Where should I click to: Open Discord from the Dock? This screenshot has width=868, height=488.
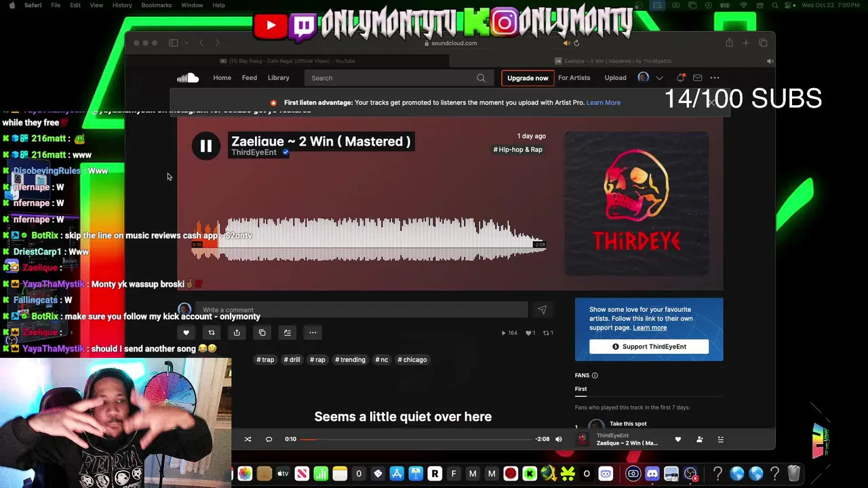(652, 474)
